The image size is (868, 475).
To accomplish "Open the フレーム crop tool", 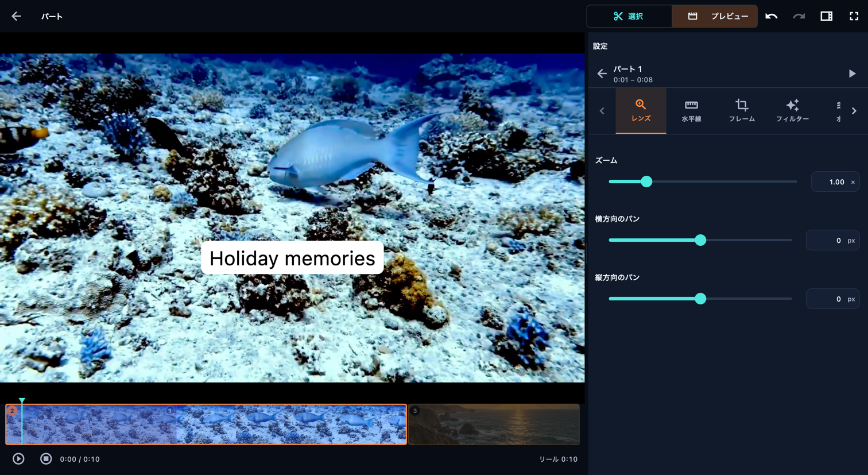I will click(x=742, y=111).
